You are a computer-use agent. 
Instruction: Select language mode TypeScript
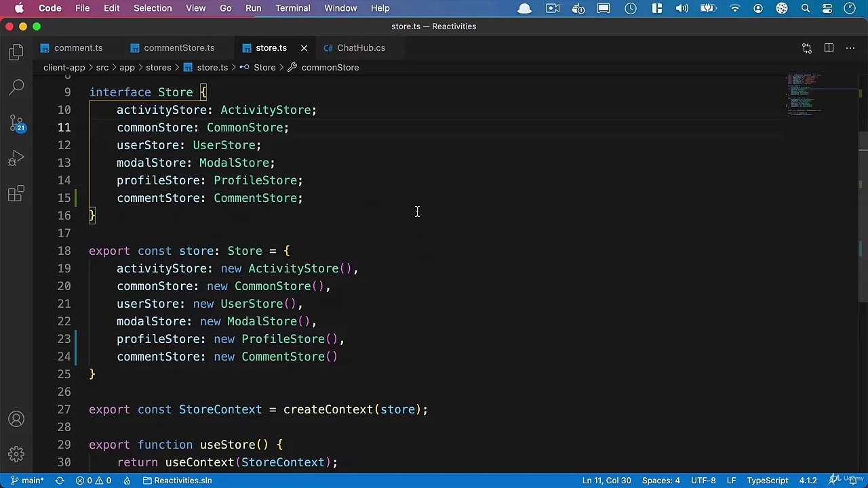767,481
